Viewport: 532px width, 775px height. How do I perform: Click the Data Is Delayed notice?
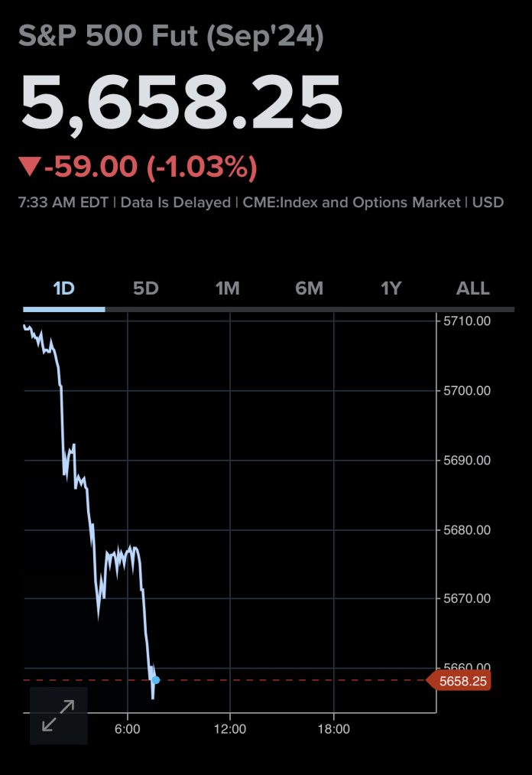coord(175,203)
